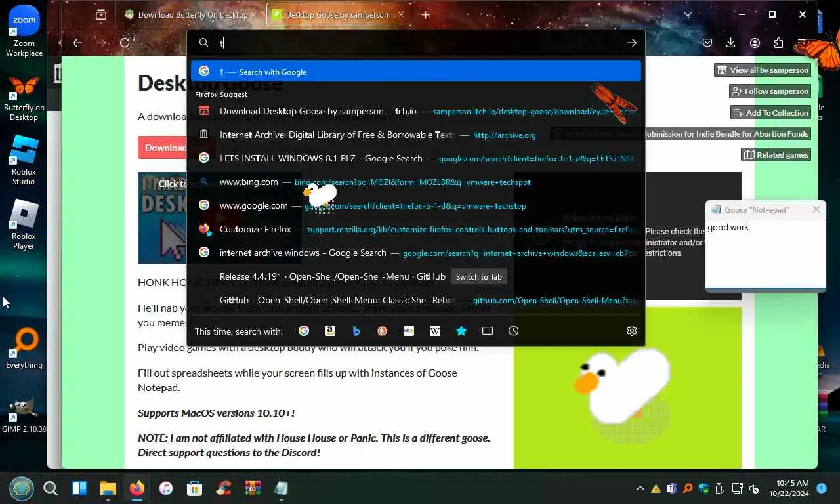Click Add To Collection button

tap(770, 112)
